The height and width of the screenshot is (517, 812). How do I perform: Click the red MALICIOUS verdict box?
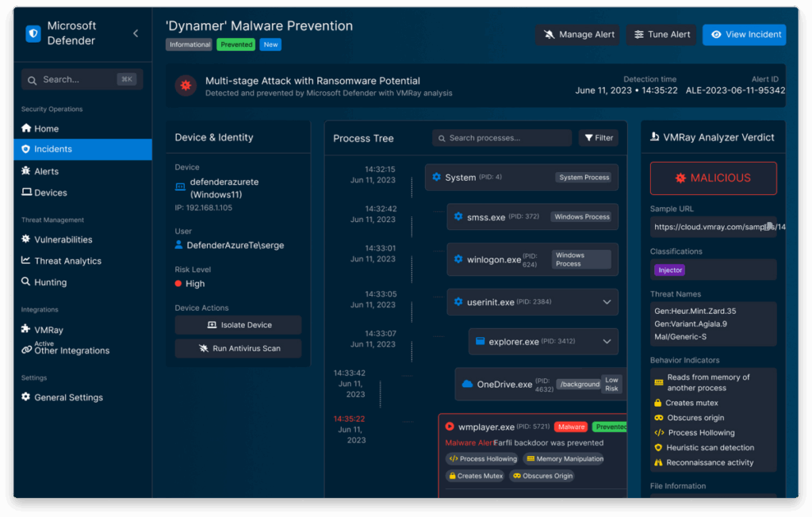pos(713,178)
